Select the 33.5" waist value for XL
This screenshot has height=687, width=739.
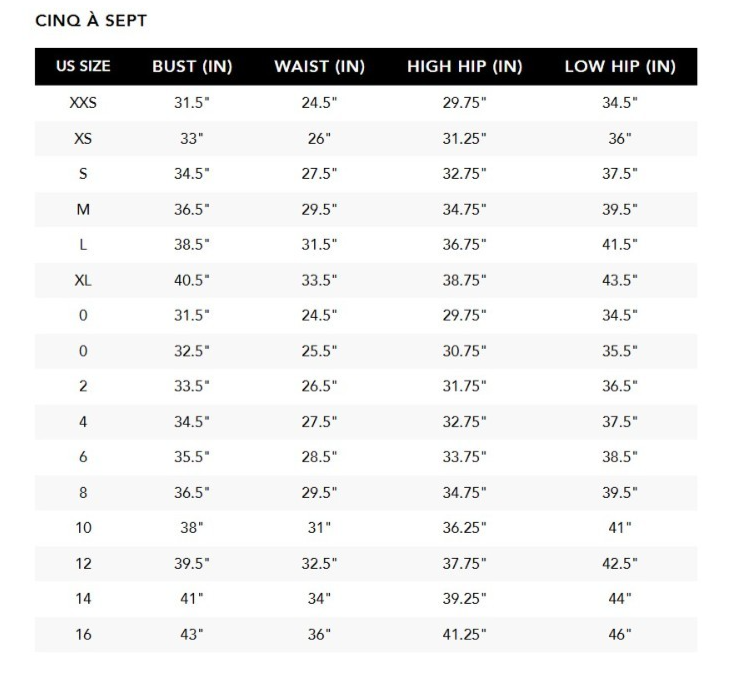[320, 280]
